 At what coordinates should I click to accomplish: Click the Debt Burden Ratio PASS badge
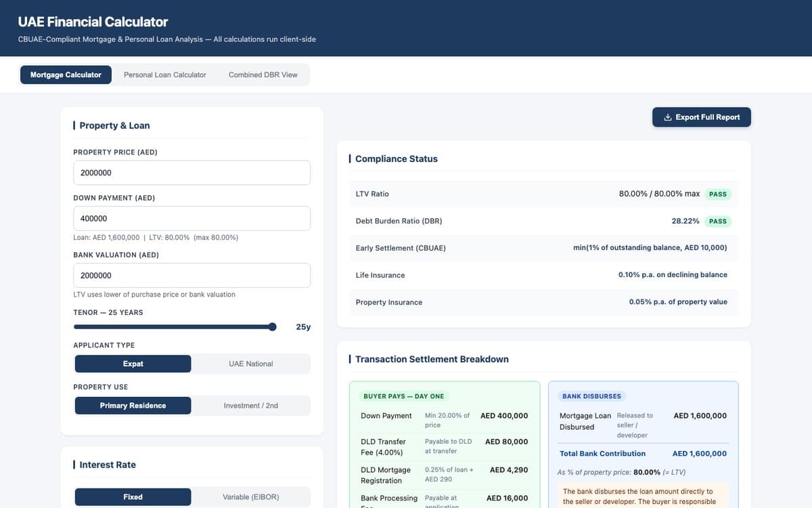[718, 221]
